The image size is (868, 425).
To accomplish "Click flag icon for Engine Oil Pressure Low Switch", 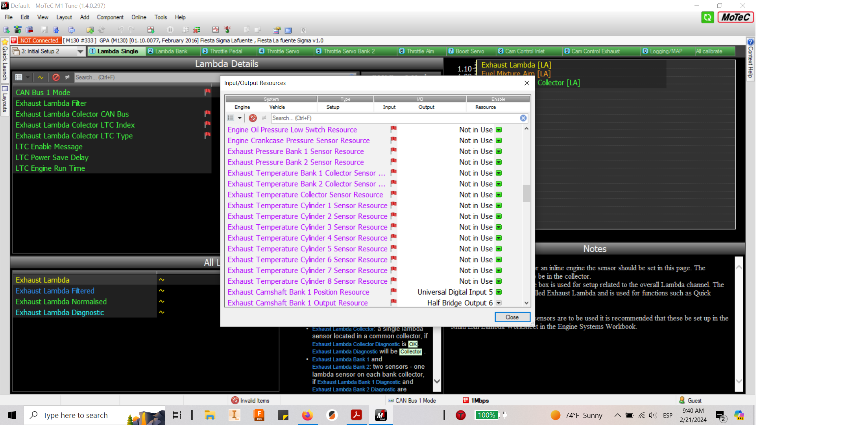I will pos(393,129).
